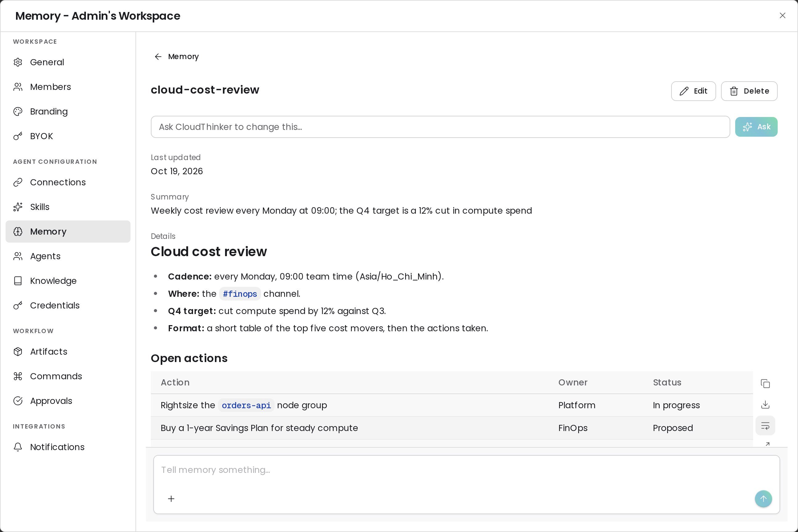
Task: Click the Proposed status cell
Action: (x=672, y=428)
